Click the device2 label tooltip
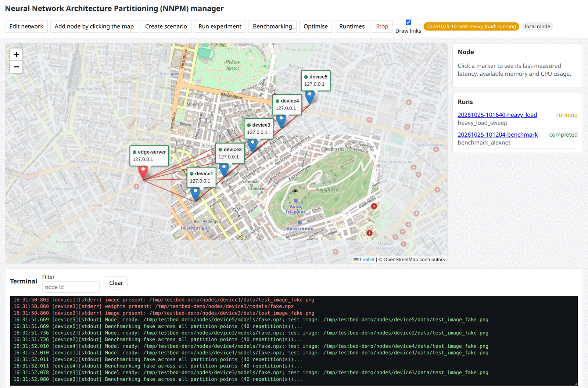Viewport: 588px width, 388px height. click(230, 153)
